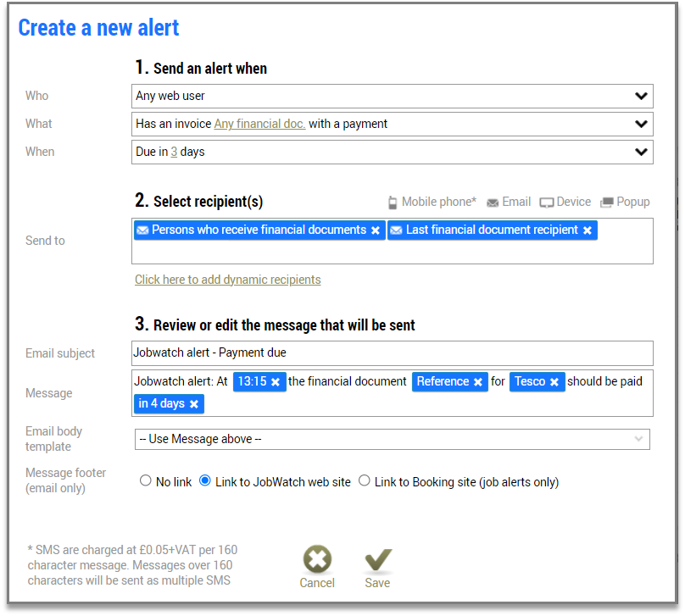Image resolution: width=685 pixels, height=616 pixels.
Task: Remove the Reference tag from message
Action: (478, 382)
